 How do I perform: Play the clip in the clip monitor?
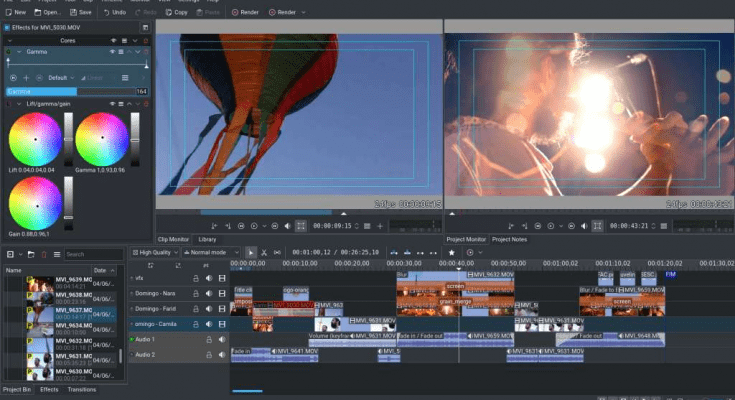click(254, 226)
